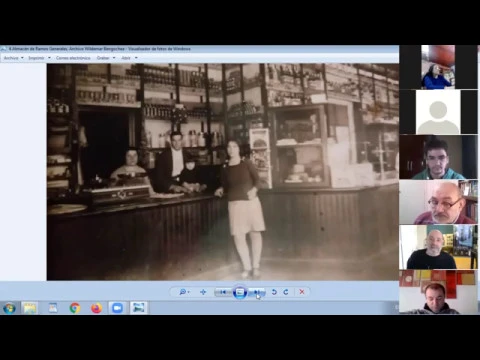Click the Photo Viewer window title bar
Screen dimensions: 480x360
click(199, 49)
